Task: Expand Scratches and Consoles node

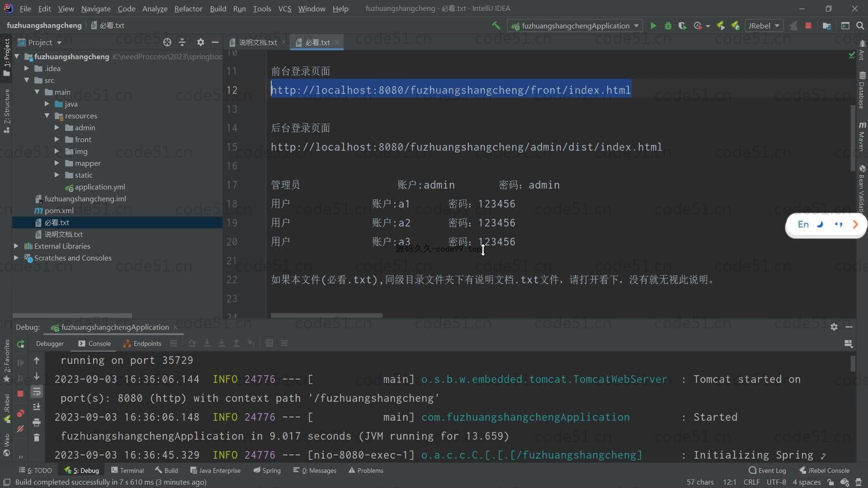Action: click(16, 258)
